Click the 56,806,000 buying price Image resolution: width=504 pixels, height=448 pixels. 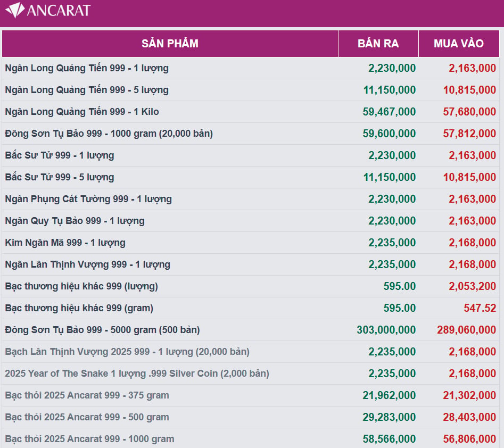pos(469,439)
